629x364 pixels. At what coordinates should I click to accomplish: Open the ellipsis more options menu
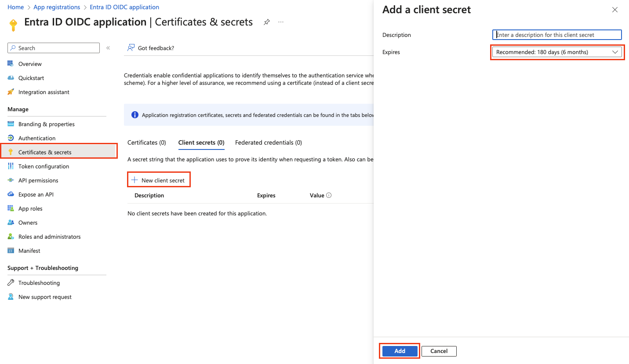point(281,22)
